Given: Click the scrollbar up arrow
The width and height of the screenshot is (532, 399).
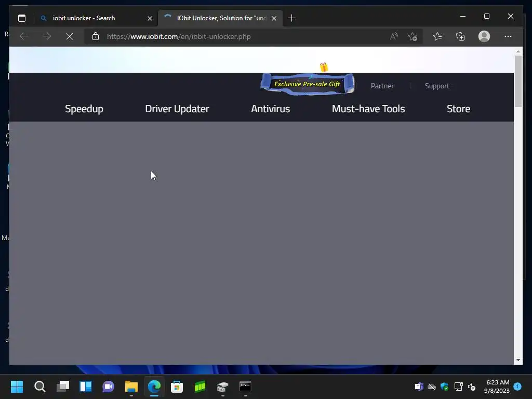Looking at the screenshot, I should pos(518,51).
